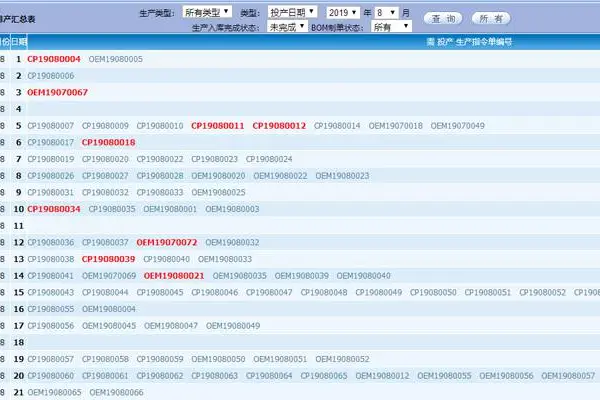
Task: Open red order OEM19070067
Action: [x=57, y=92]
